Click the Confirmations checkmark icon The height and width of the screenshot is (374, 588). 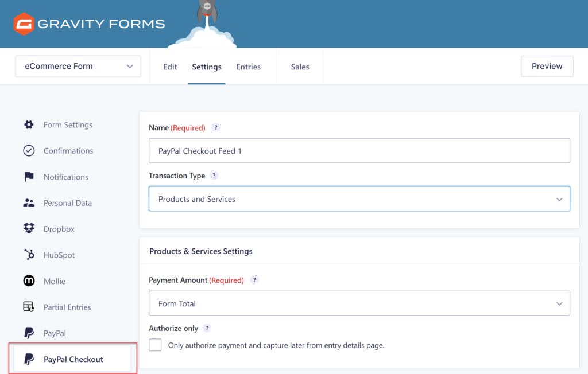28,150
